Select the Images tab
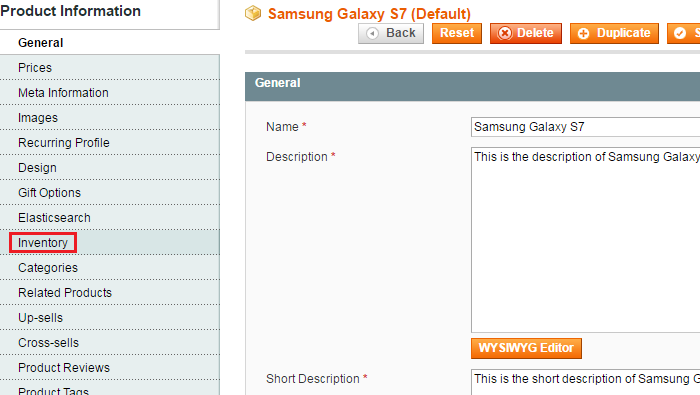This screenshot has width=700, height=395. [x=110, y=118]
